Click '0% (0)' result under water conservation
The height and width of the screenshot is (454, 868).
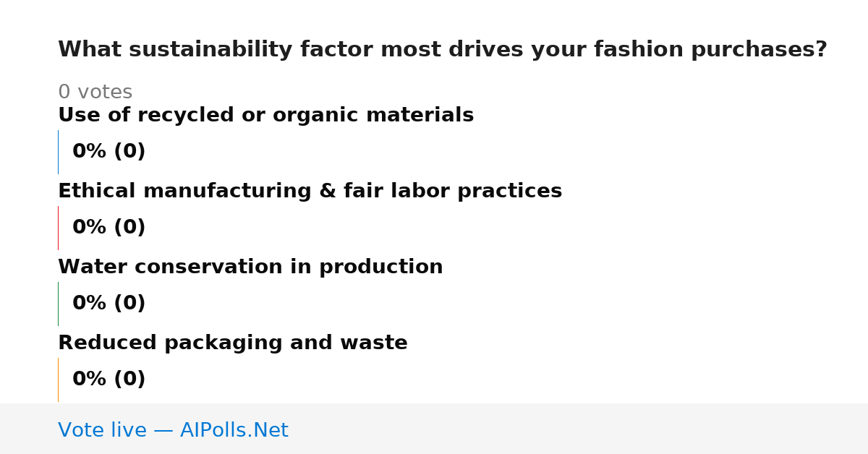coord(109,304)
